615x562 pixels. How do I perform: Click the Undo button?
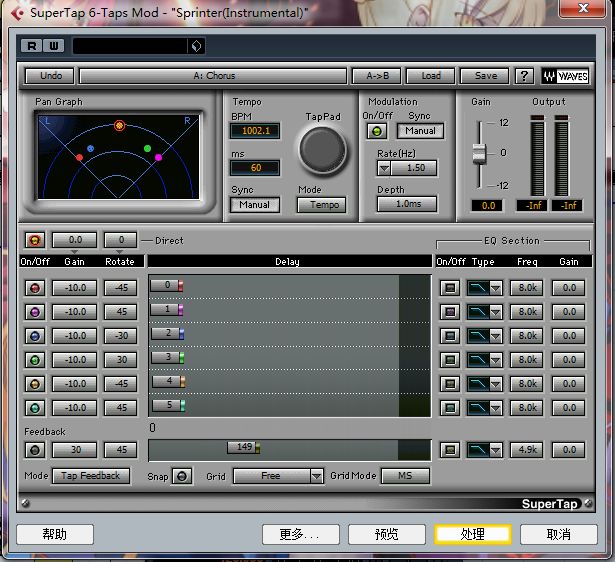(x=49, y=76)
